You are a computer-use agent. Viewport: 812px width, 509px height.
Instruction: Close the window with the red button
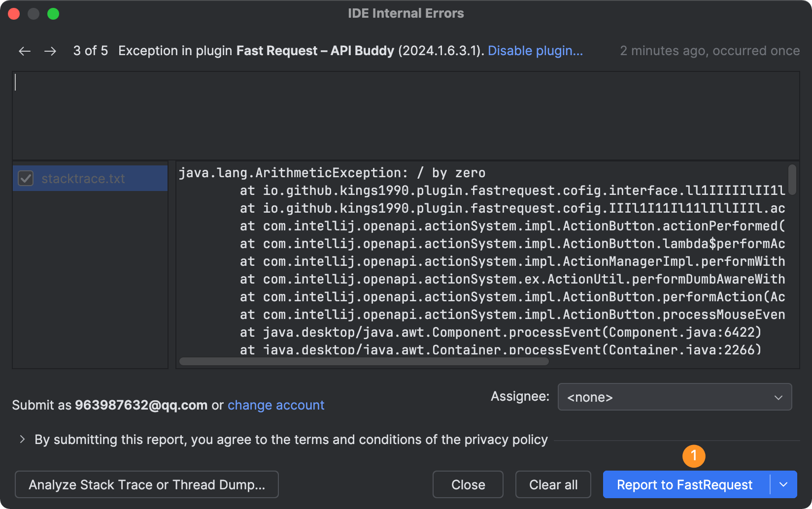[x=14, y=14]
